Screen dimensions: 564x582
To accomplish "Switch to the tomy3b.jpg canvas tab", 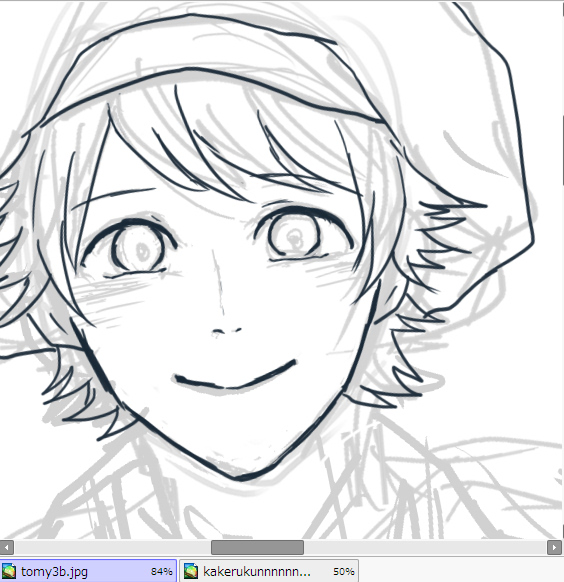I will 88,571.
